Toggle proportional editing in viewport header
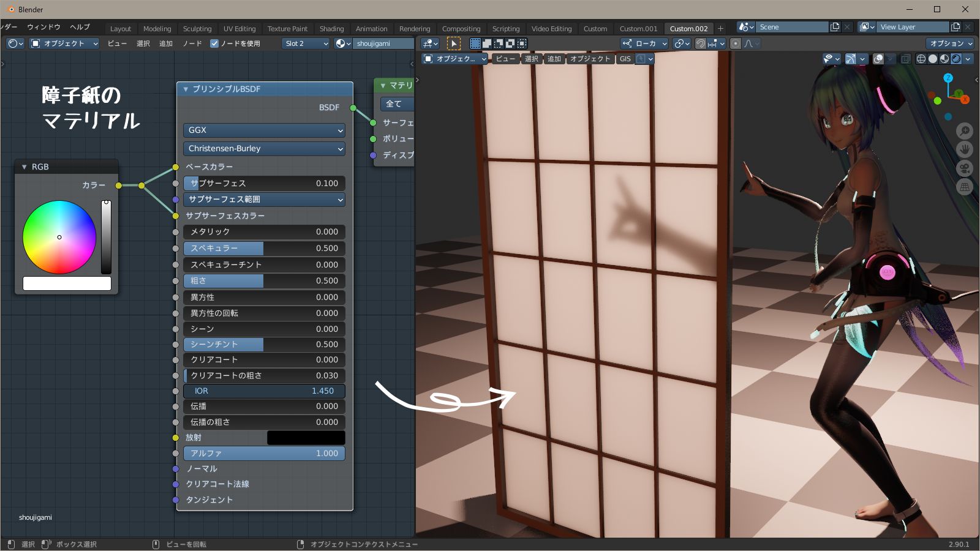This screenshot has height=551, width=980. pos(736,43)
